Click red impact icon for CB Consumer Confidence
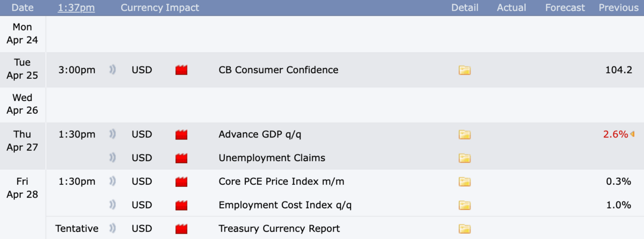Viewport: 644px width, 239px height. 181,70
